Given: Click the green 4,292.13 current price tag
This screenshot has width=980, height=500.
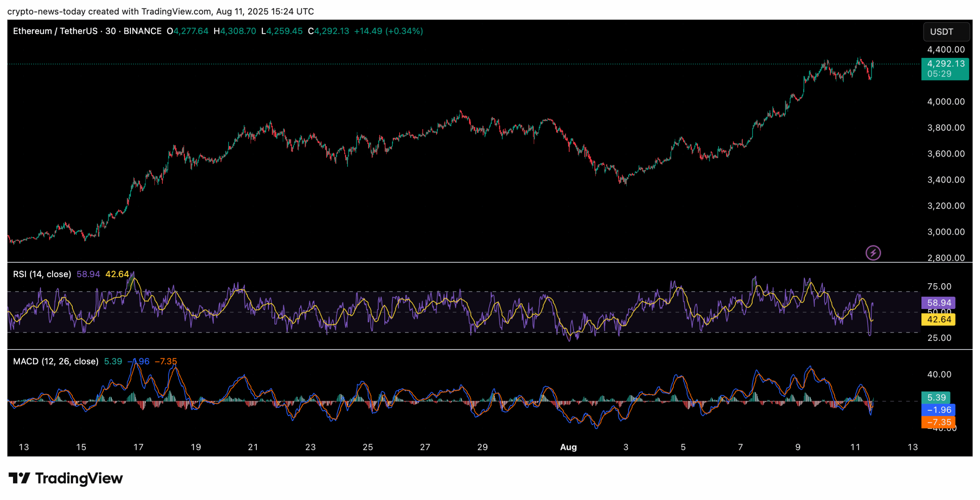Looking at the screenshot, I should pos(944,69).
